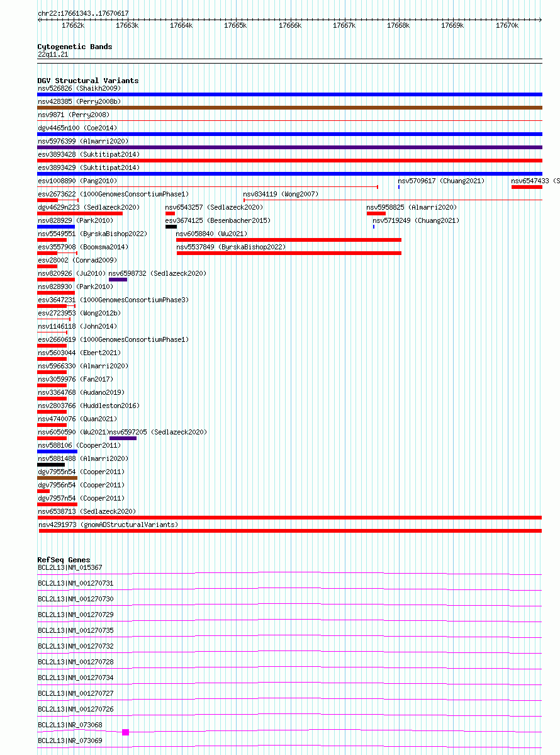Select nsv5966330 (Almarri2020) label
This screenshot has width=560, height=755.
click(x=83, y=366)
